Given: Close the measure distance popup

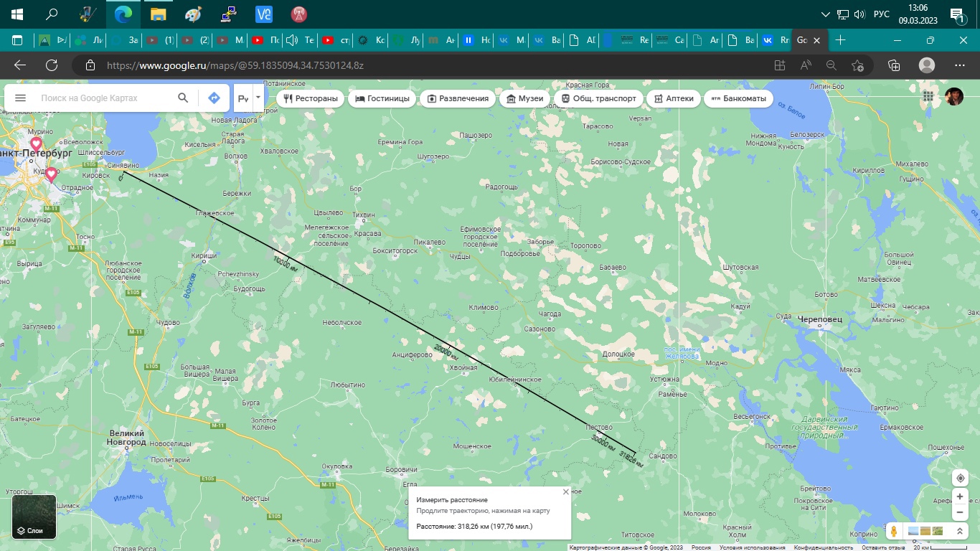Looking at the screenshot, I should pos(565,492).
